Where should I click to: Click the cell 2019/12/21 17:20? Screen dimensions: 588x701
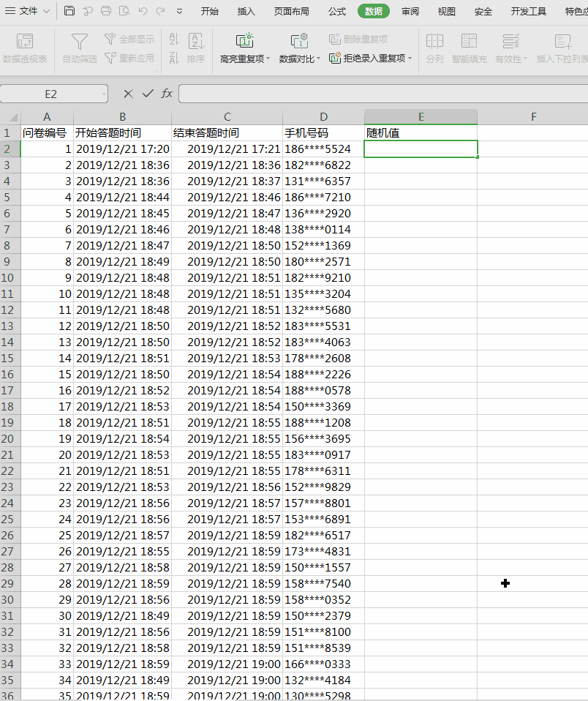point(122,149)
